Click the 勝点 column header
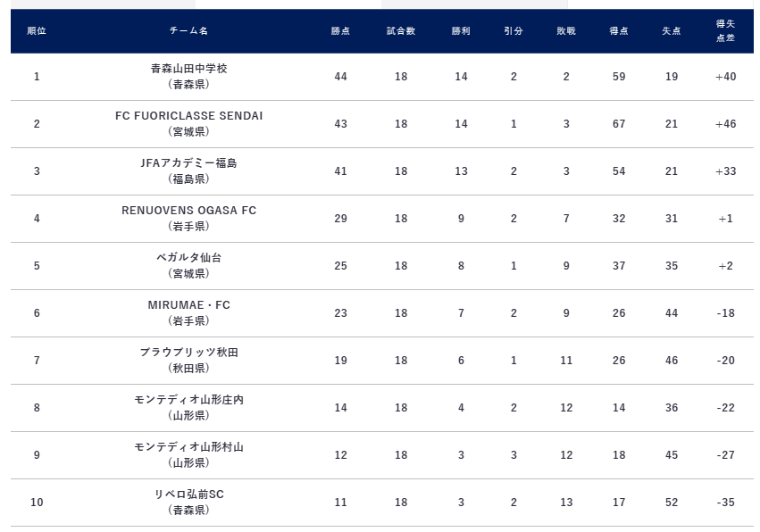760x532 pixels. (340, 31)
